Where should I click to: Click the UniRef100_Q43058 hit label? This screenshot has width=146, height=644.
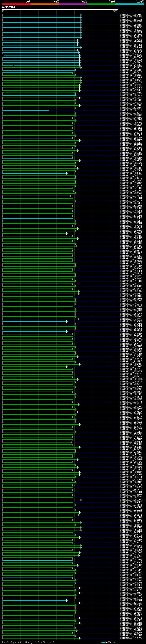tap(131, 65)
